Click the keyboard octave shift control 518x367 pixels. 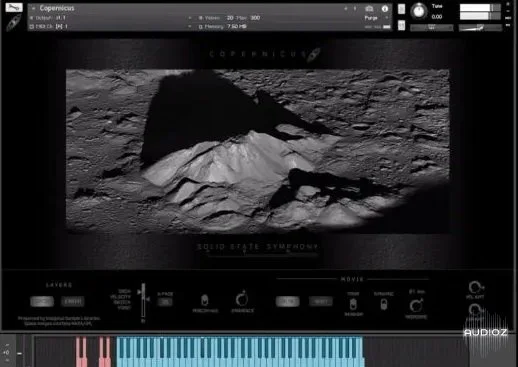tap(6, 352)
